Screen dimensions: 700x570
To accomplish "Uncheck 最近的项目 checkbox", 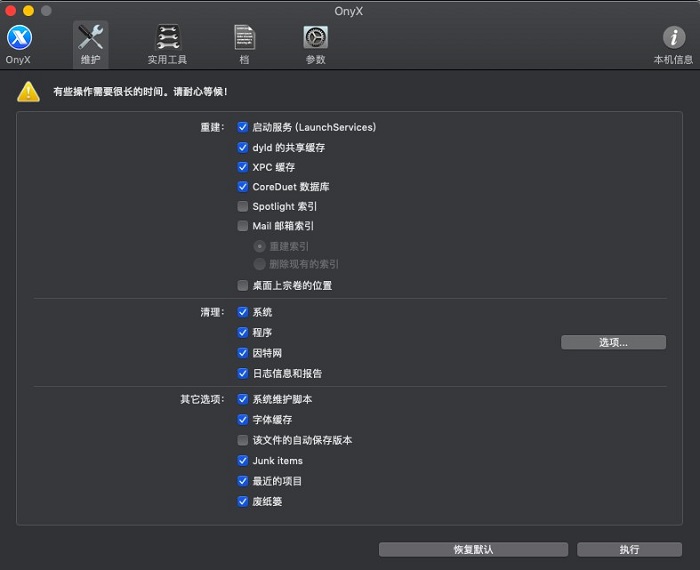I will pyautogui.click(x=242, y=481).
